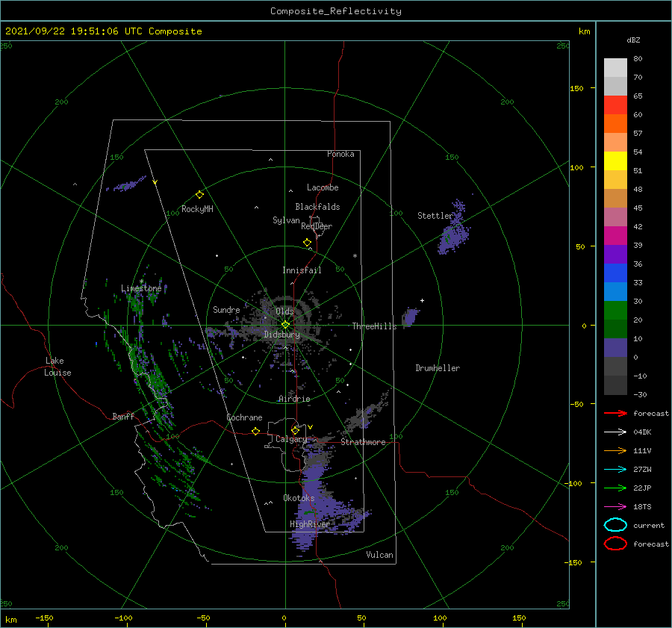Image resolution: width=672 pixels, height=628 pixels.
Task: Click the yellow diamond marker above Calgary
Action: point(295,430)
